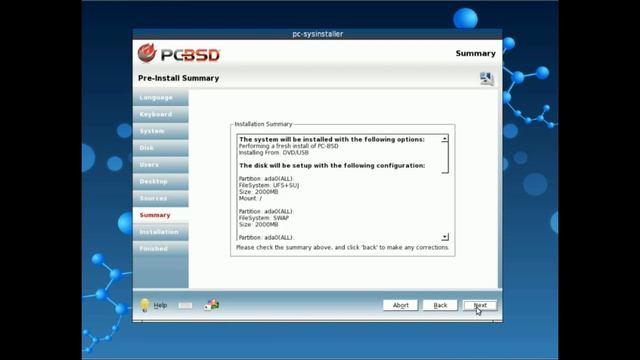Click the keyboard icon in the bottom bar
Image resolution: width=640 pixels, height=360 pixels.
[185, 305]
